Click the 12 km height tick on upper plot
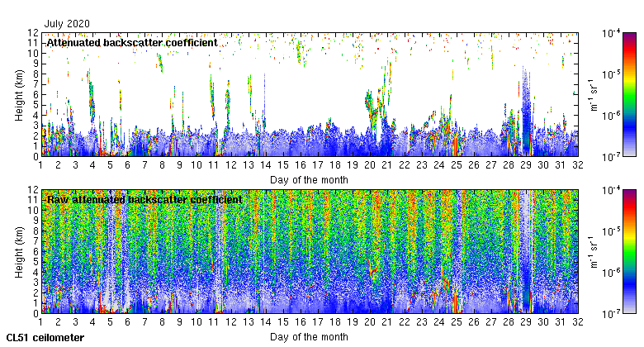Image resolution: width=644 pixels, height=347 pixels. coord(33,33)
